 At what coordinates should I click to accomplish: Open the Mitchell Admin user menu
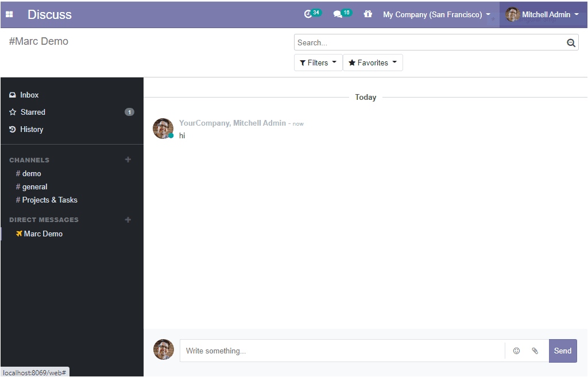pos(543,14)
